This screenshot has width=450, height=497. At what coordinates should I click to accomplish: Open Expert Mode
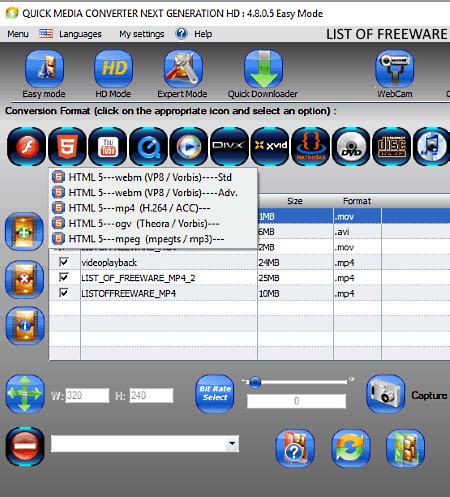[183, 69]
